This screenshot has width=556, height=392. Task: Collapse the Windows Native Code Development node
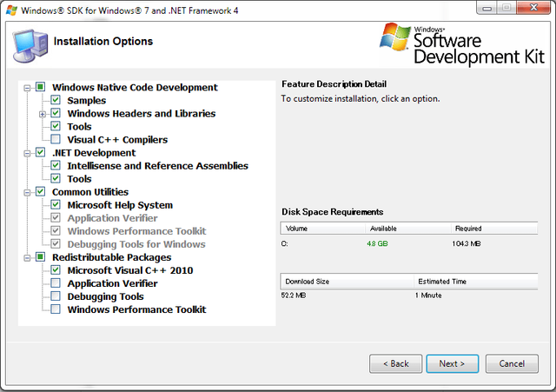(27, 88)
